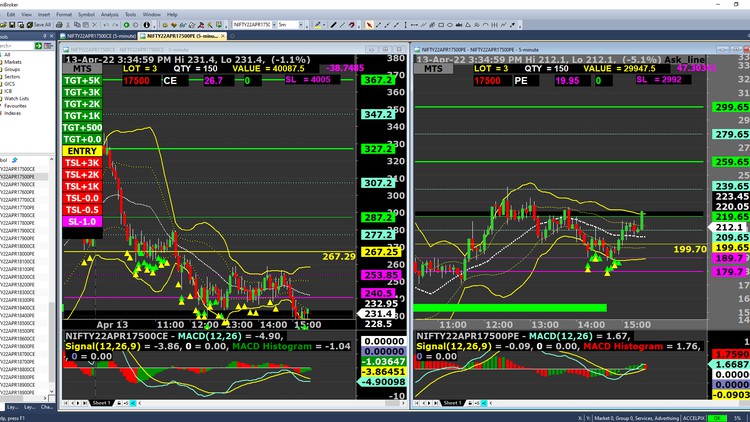The image size is (750, 422).
Task: Click Sheet 1 tab in the CE chart window
Action: click(x=101, y=403)
